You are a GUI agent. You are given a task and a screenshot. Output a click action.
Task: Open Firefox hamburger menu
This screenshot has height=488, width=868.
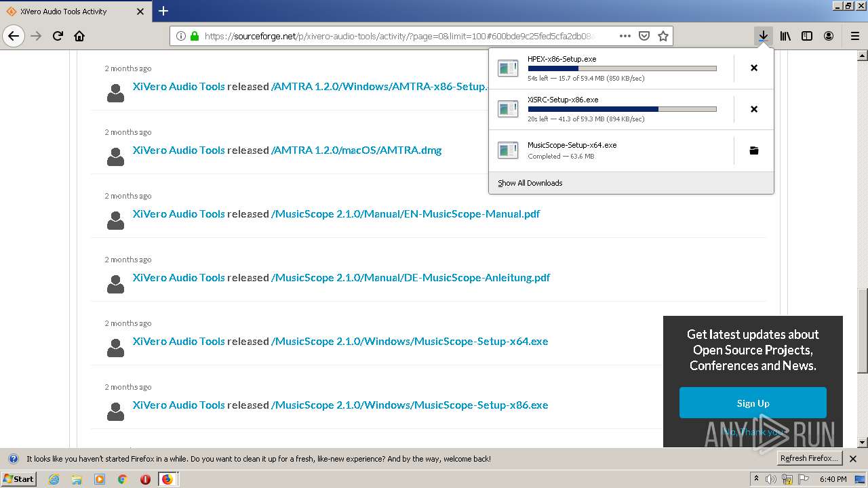(855, 36)
